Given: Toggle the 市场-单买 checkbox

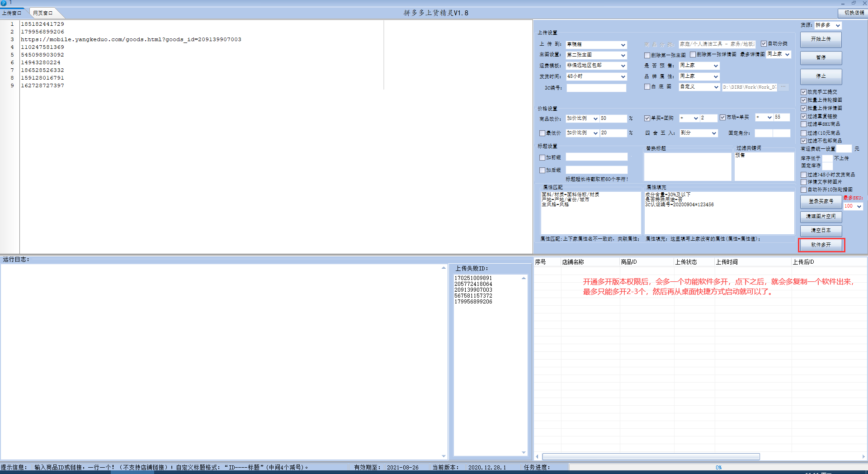Looking at the screenshot, I should tap(722, 118).
